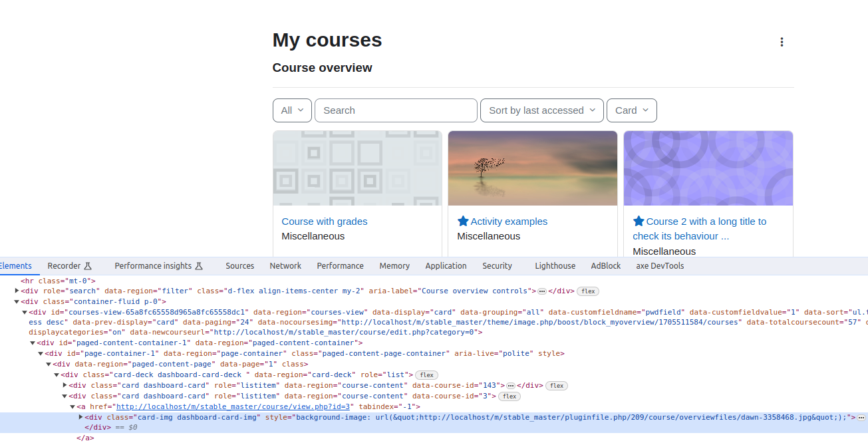Open the Course with grades link

[325, 222]
